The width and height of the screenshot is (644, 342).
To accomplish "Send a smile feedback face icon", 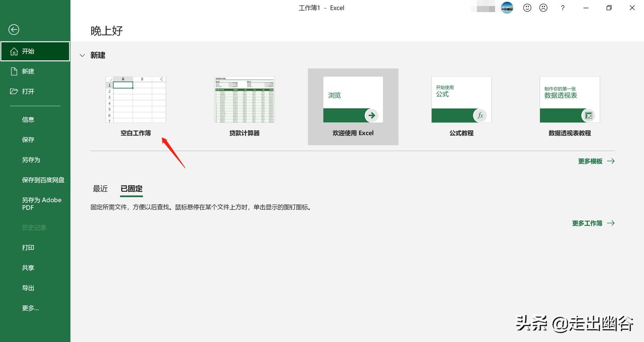I will coord(527,8).
